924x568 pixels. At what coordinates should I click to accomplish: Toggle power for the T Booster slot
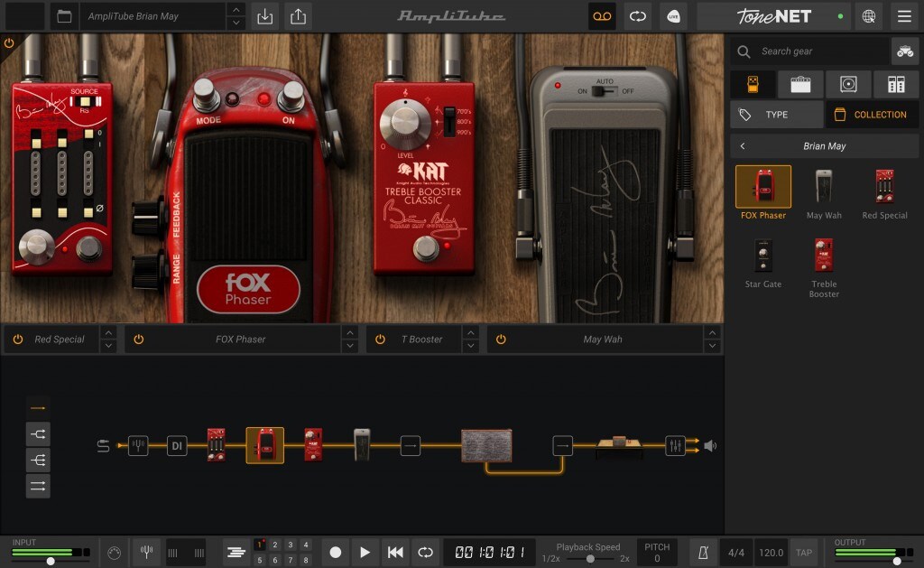[x=380, y=340]
